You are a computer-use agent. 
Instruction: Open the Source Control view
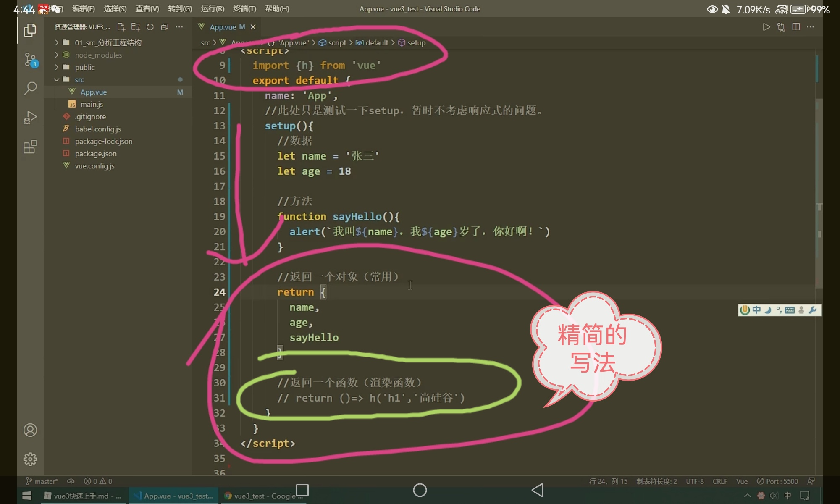pos(30,59)
